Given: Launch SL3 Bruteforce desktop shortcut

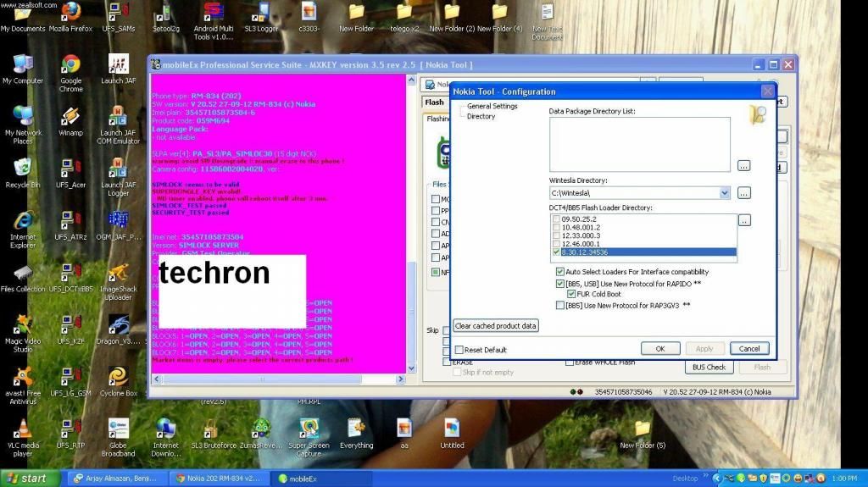Looking at the screenshot, I should pos(214,429).
